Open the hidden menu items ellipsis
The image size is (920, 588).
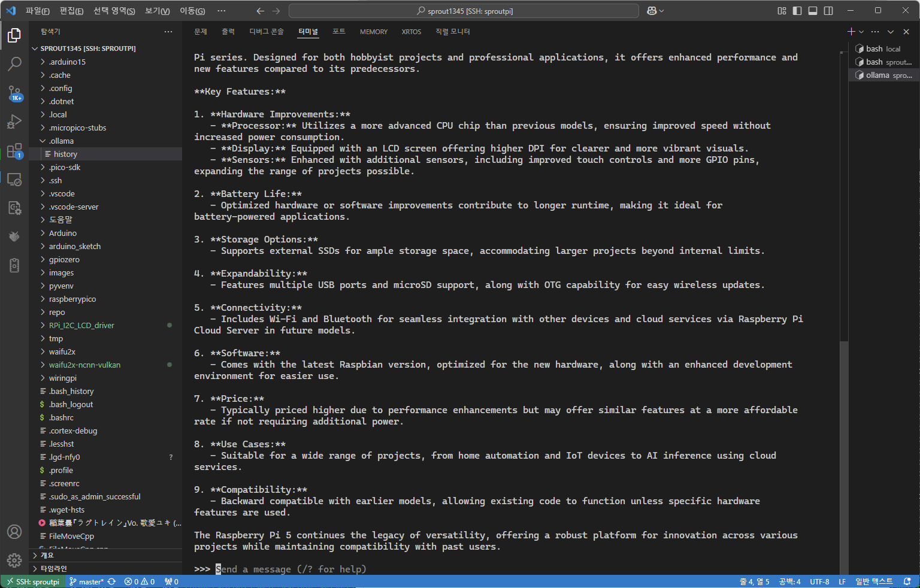(x=222, y=11)
